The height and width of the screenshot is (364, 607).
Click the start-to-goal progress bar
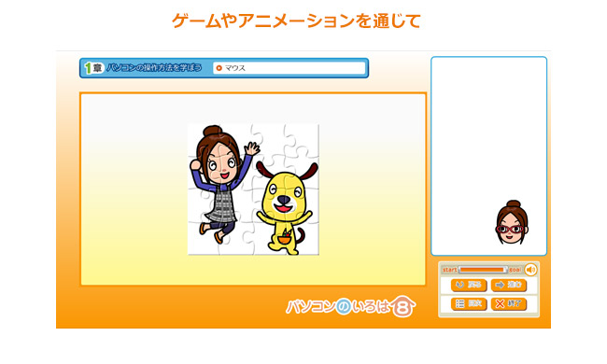tap(483, 269)
